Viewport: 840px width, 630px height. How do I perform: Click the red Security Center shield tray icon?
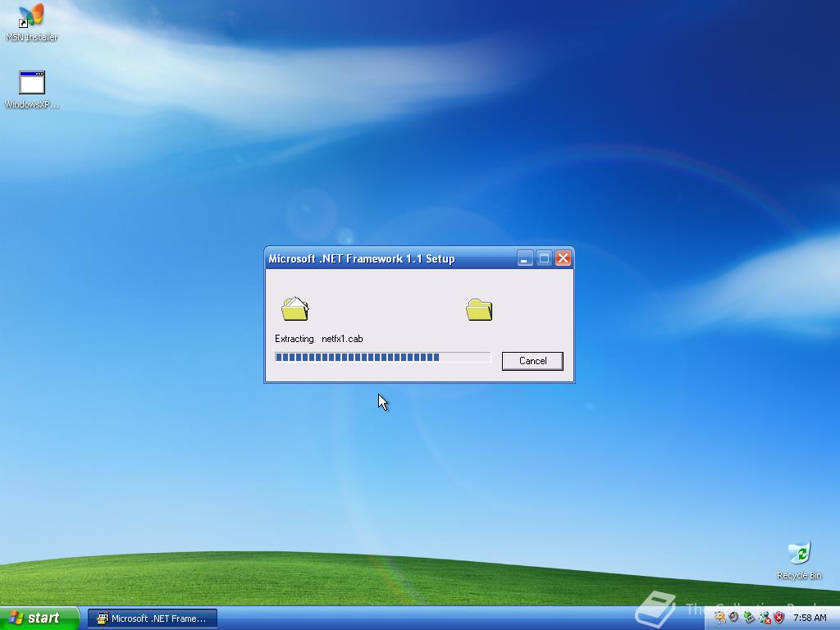pyautogui.click(x=779, y=618)
